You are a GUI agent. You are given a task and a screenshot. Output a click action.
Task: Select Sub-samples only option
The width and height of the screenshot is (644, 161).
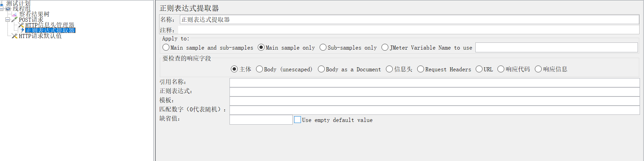click(348, 48)
